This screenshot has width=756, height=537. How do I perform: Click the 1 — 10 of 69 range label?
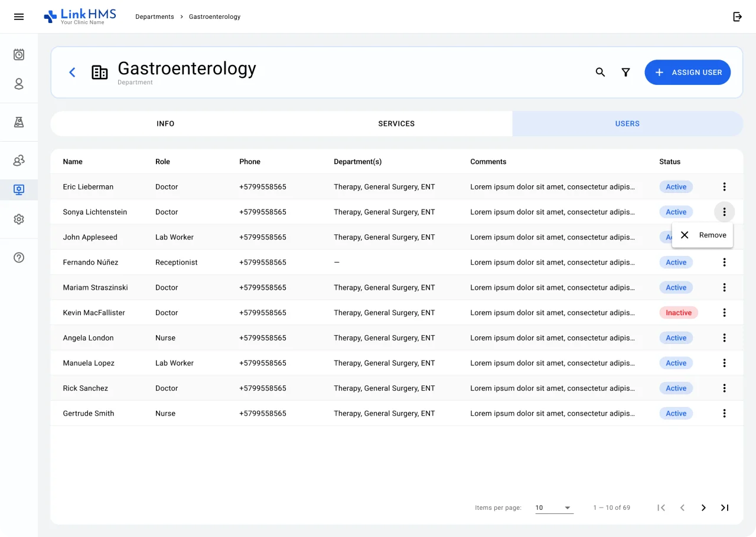(x=612, y=507)
